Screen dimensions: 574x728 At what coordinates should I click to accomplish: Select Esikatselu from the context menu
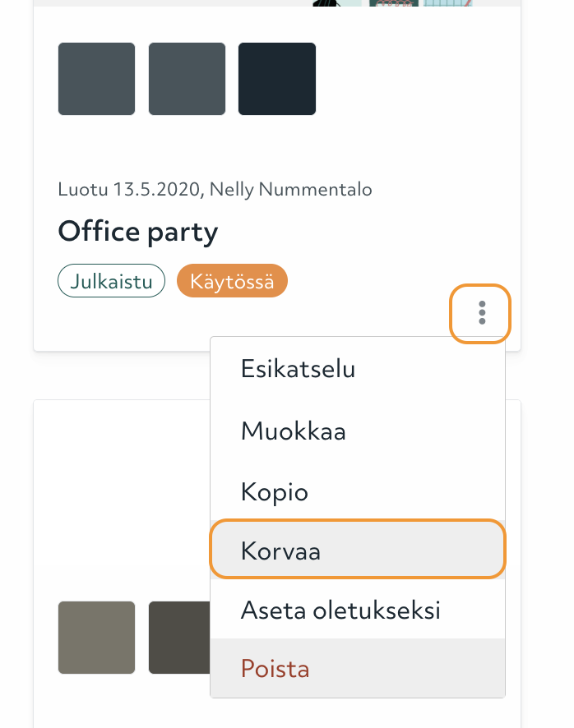pyautogui.click(x=358, y=369)
